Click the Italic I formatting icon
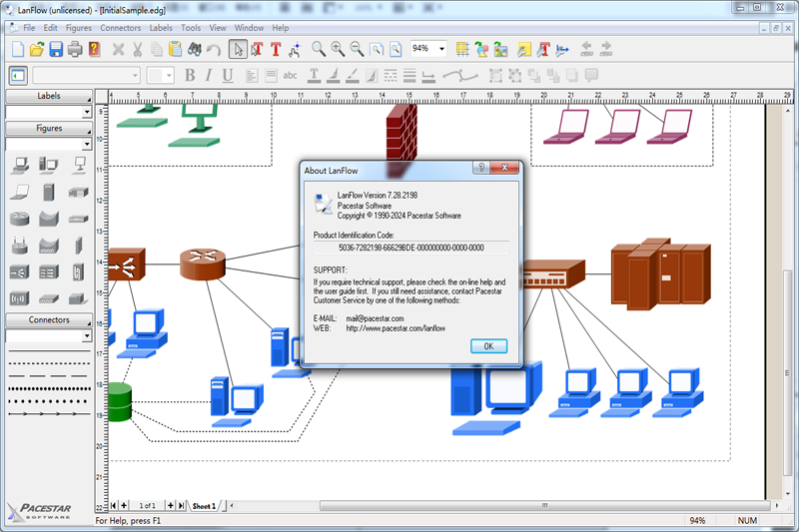799x532 pixels. tap(209, 75)
